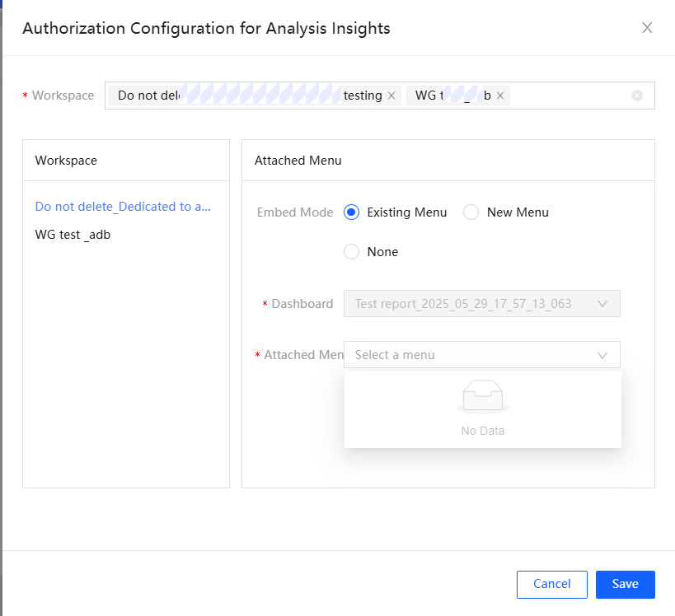The image size is (675, 616).
Task: Click the 'Do not dele…testing' tag label
Action: point(247,96)
